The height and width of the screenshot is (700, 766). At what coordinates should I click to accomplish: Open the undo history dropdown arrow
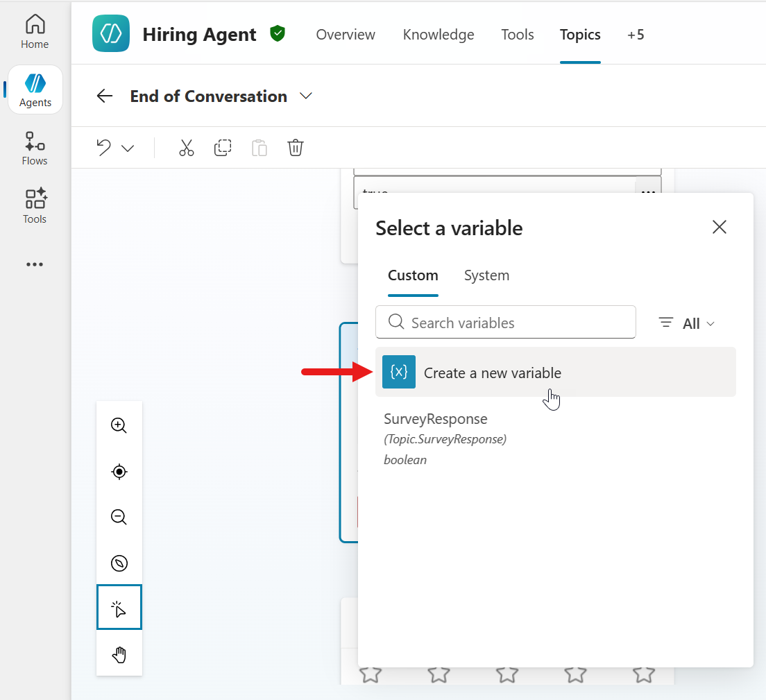tap(128, 148)
